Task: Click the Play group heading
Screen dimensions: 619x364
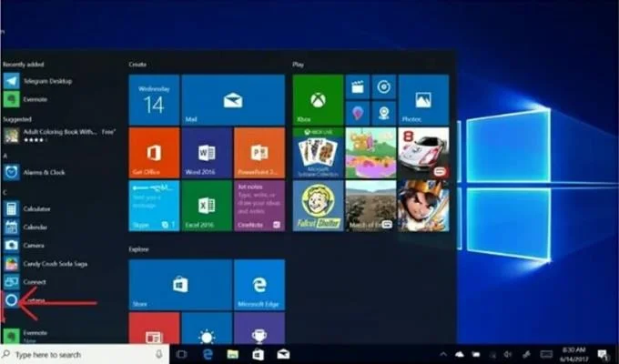Action: point(298,65)
